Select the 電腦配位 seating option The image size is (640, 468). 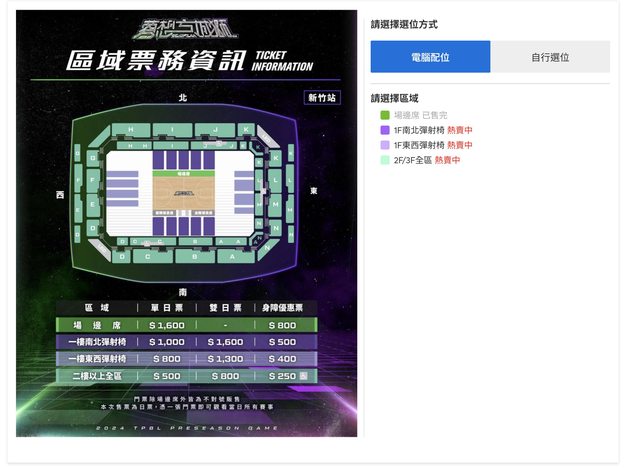tap(430, 57)
